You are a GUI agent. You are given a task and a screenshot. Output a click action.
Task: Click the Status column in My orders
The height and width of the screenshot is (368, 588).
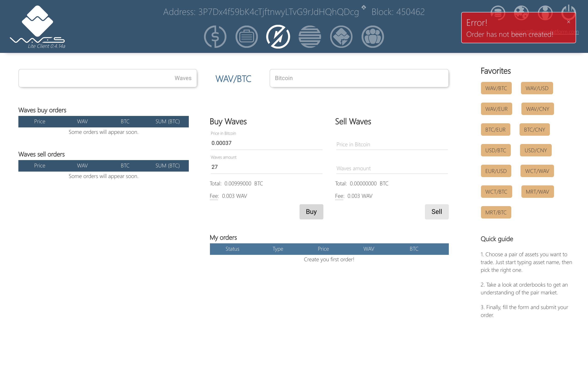[232, 249]
